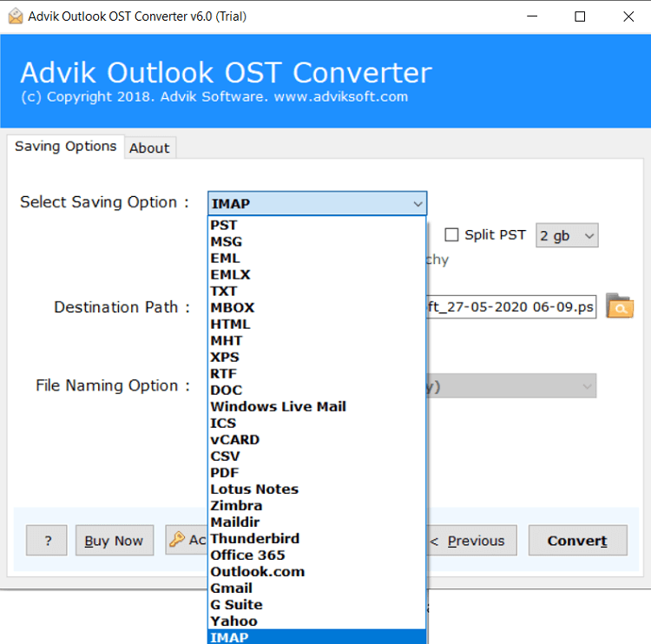Viewport: 651px width, 644px height.
Task: Choose Office 365 saving option
Action: click(317, 555)
